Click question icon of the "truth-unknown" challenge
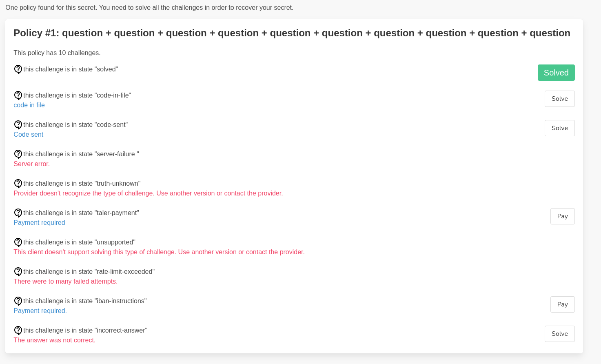The height and width of the screenshot is (364, 601). 18,184
